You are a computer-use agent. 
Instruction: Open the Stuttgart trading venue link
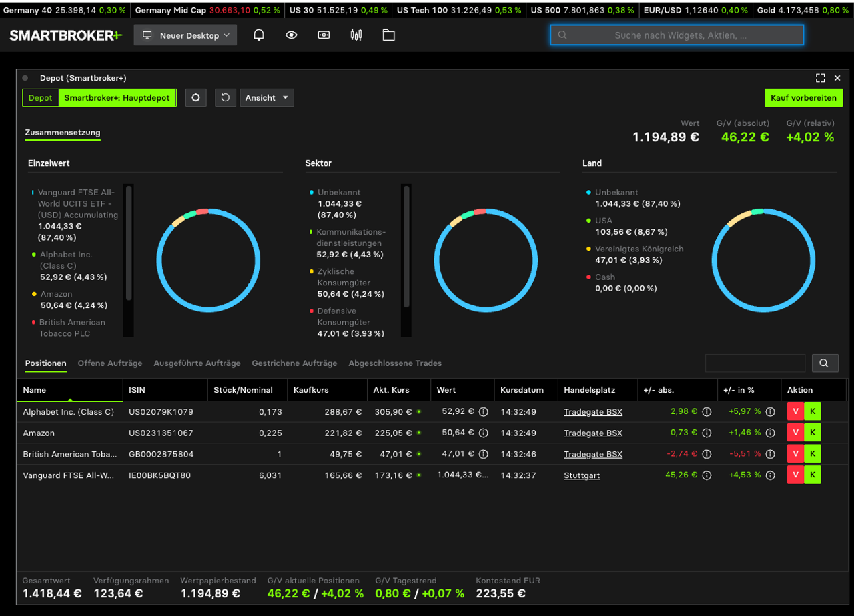(582, 476)
